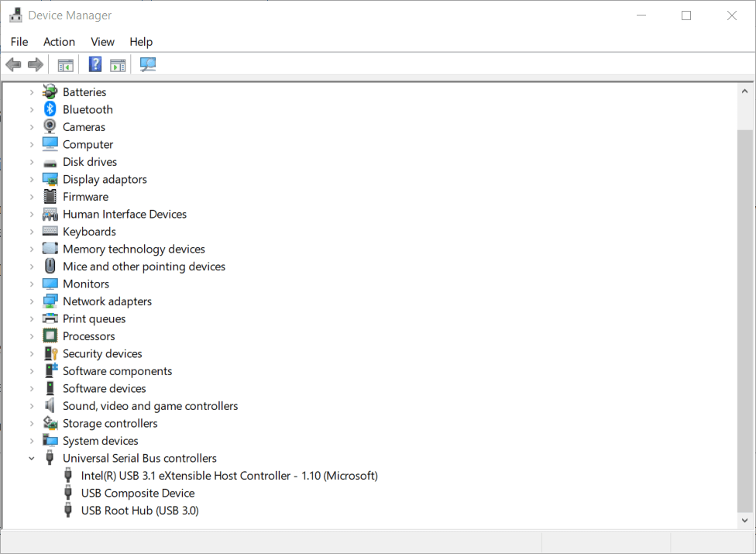
Task: Expand the Keyboards category
Action: tap(32, 232)
